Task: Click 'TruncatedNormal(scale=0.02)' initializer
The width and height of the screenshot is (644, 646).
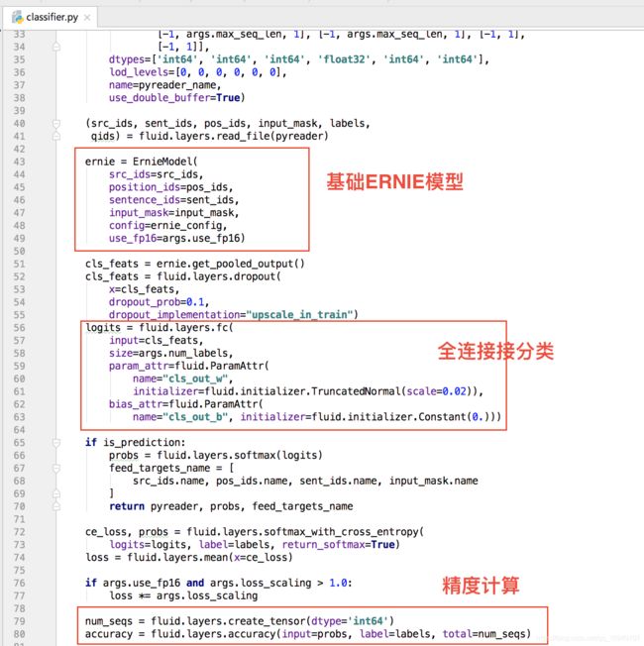Action: (x=391, y=391)
